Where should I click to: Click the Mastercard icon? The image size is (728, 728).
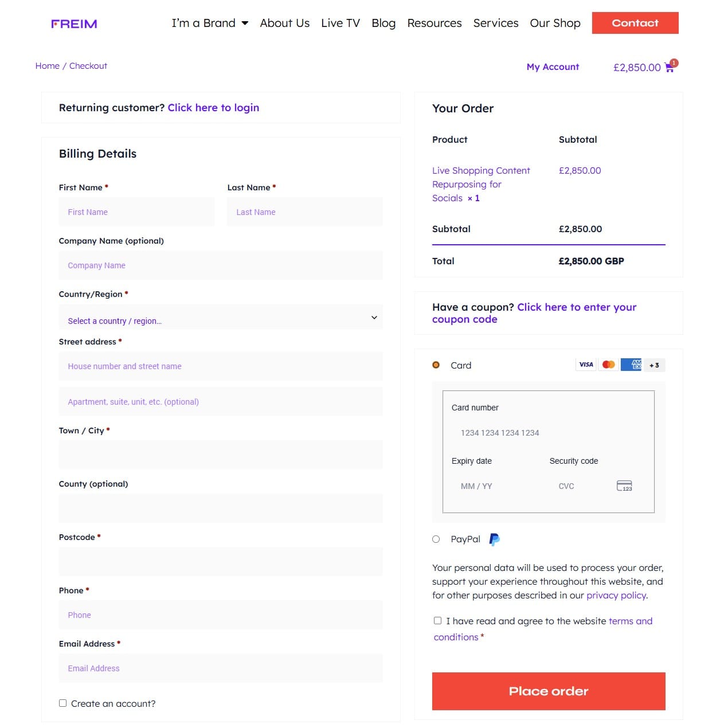609,365
